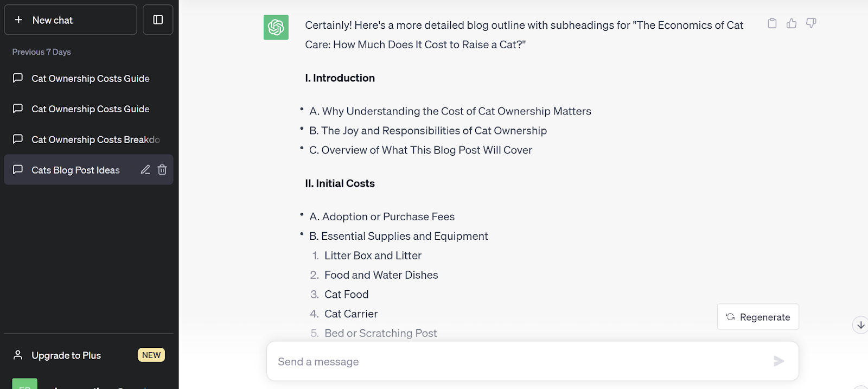Open the first Cat Ownership Costs Guide chat
868x389 pixels.
(x=90, y=79)
